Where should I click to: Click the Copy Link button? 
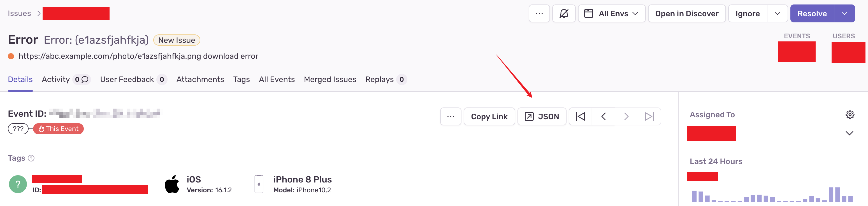(489, 116)
